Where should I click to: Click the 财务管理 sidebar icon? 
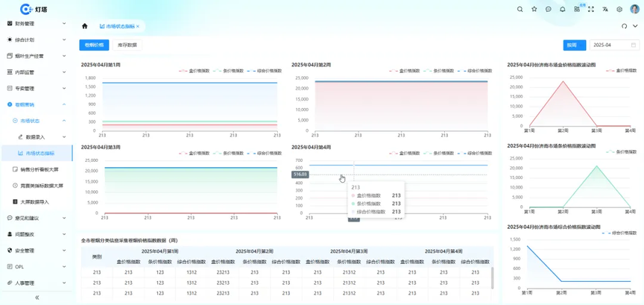click(x=10, y=23)
